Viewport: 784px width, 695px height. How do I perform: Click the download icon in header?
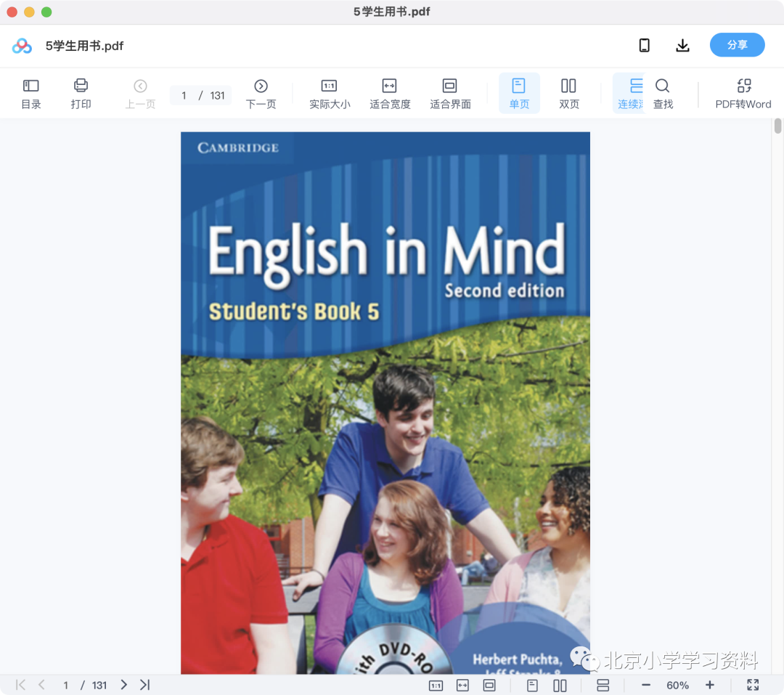(x=682, y=46)
